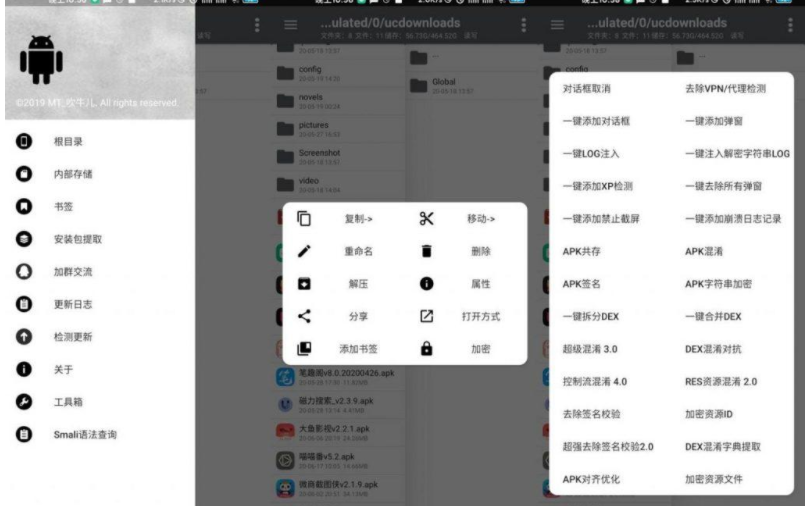Select DEX混淆字典提取 option

pyautogui.click(x=722, y=447)
